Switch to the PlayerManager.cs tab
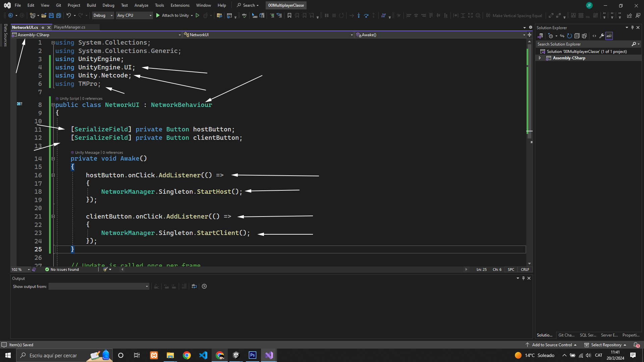The width and height of the screenshot is (644, 362). tap(69, 27)
